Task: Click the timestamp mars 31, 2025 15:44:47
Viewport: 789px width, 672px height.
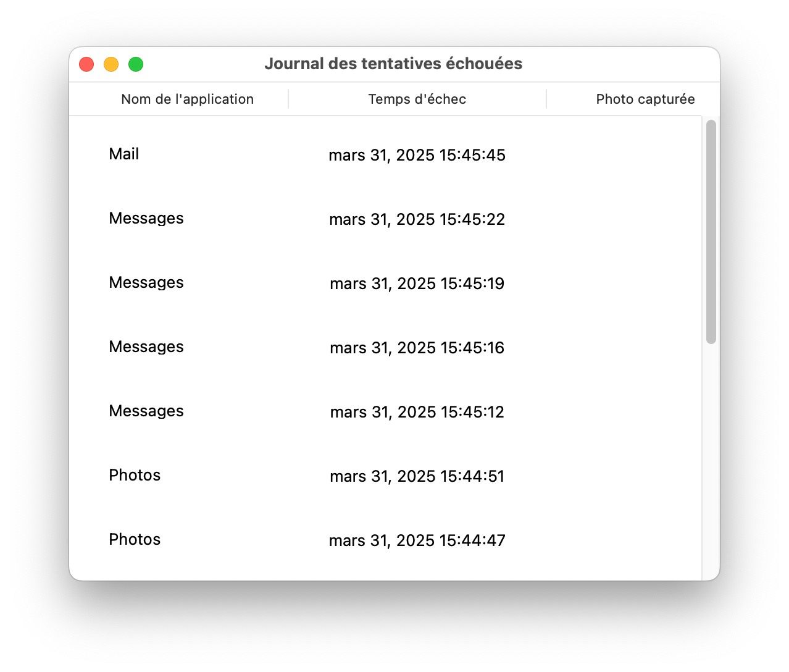Action: pyautogui.click(x=417, y=540)
